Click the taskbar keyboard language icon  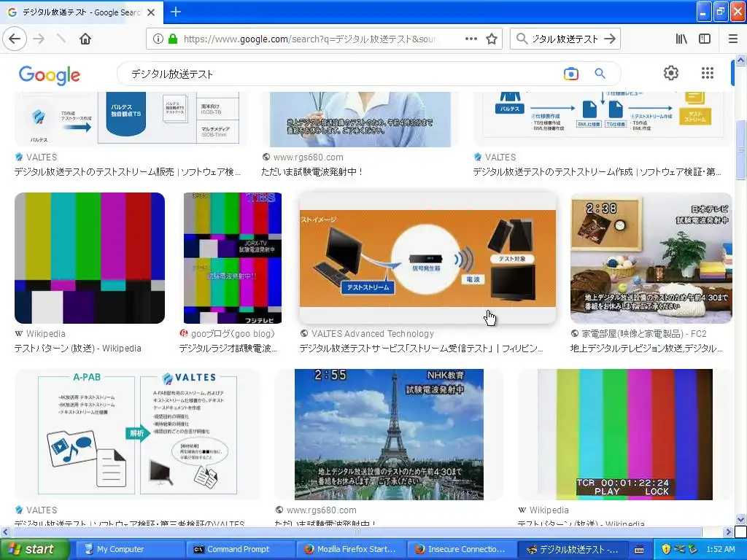(639, 550)
